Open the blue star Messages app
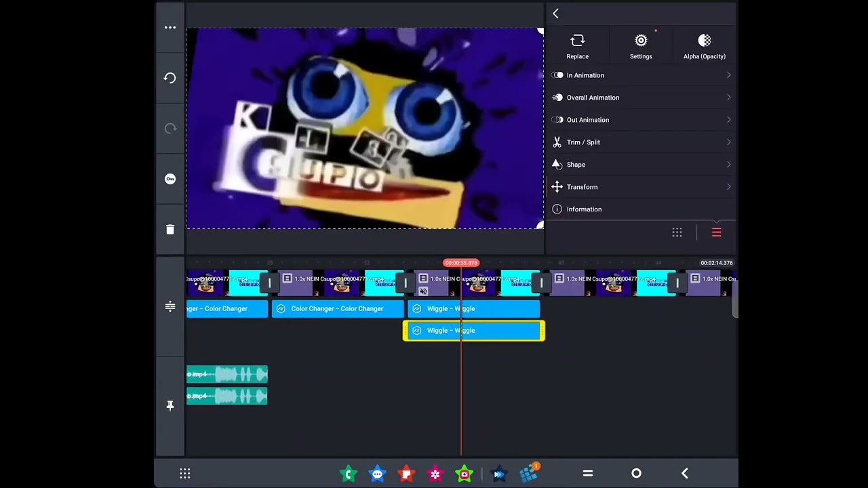The width and height of the screenshot is (868, 488). click(378, 474)
